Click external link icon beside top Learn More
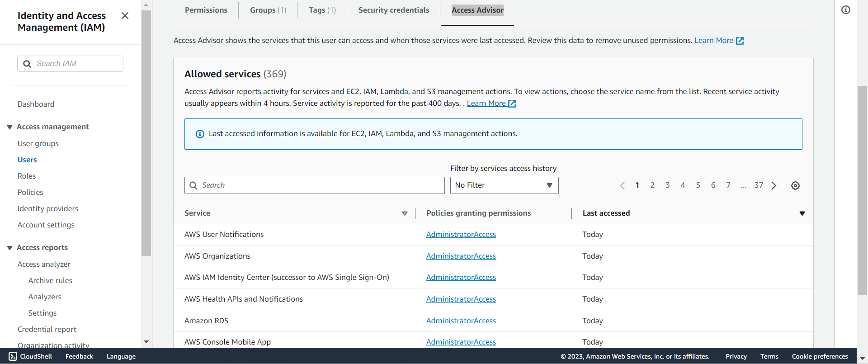This screenshot has width=868, height=364. tap(740, 41)
